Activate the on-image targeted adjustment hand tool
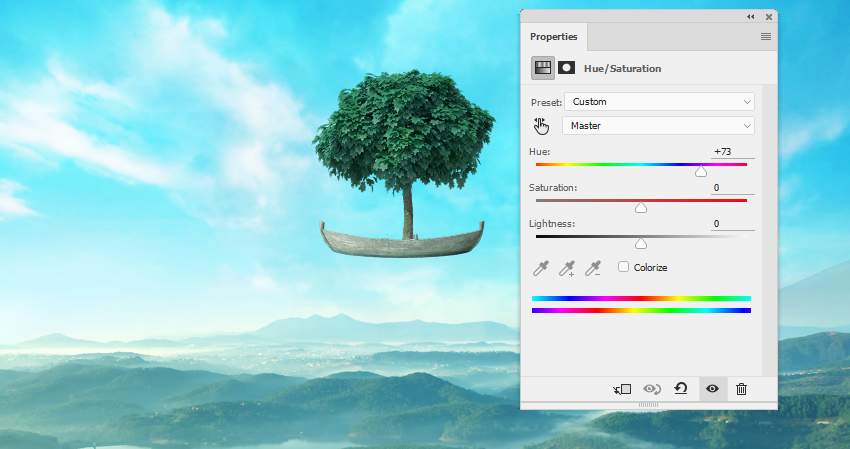 [541, 126]
